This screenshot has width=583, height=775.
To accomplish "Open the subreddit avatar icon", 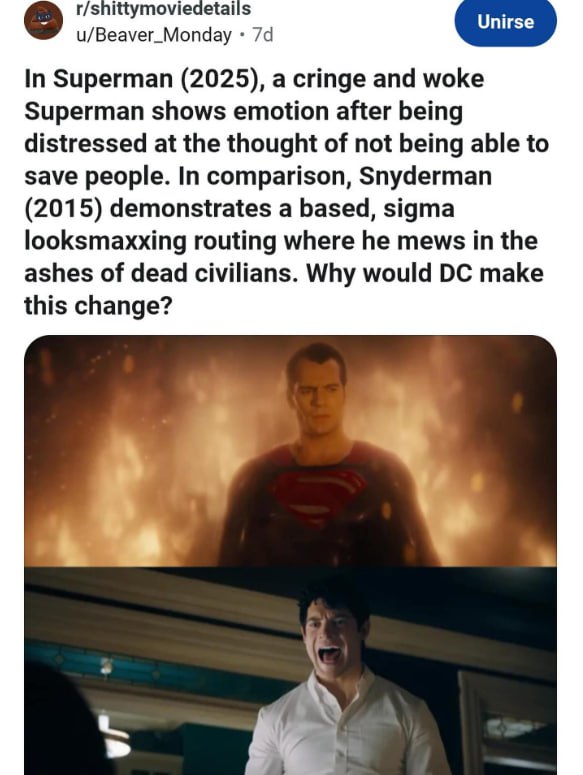I will click(x=43, y=20).
